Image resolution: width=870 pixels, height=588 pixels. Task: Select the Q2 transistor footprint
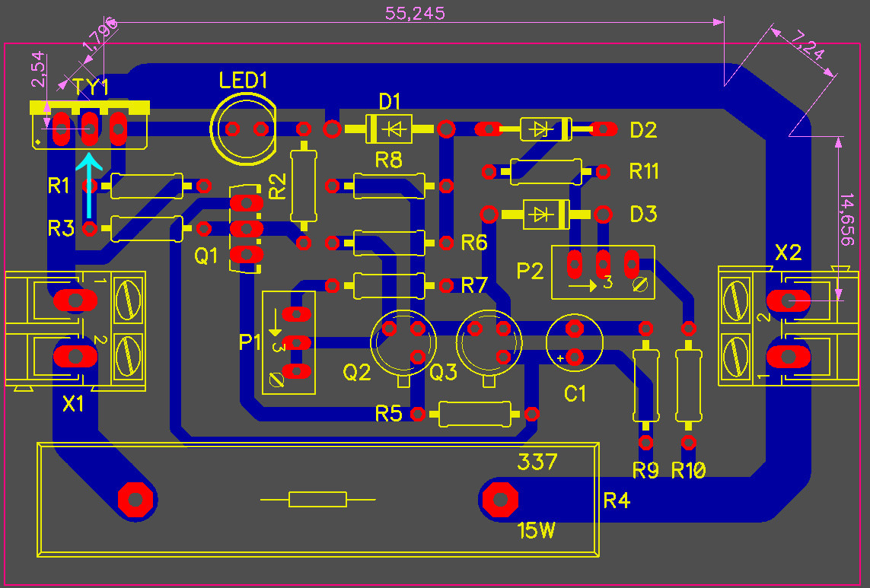[402, 342]
